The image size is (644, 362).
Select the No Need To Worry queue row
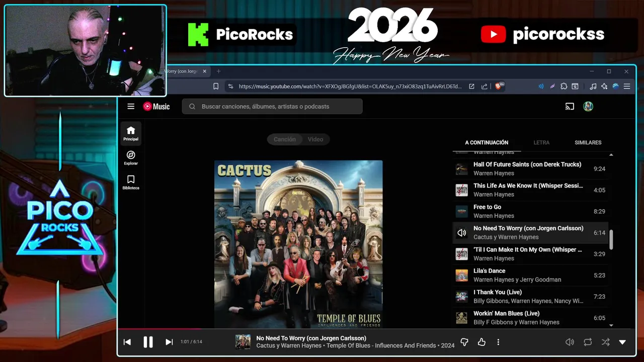coord(530,233)
